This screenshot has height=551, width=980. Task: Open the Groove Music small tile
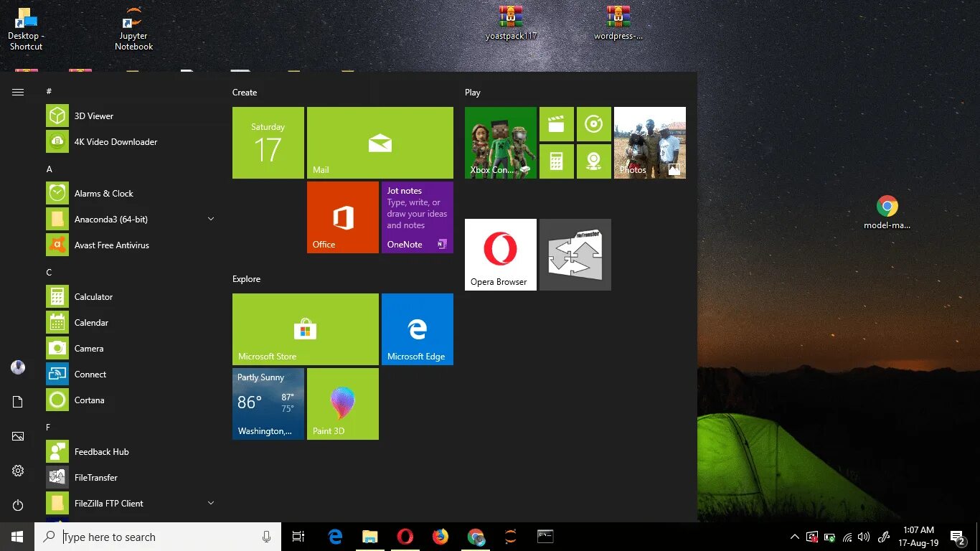(594, 124)
